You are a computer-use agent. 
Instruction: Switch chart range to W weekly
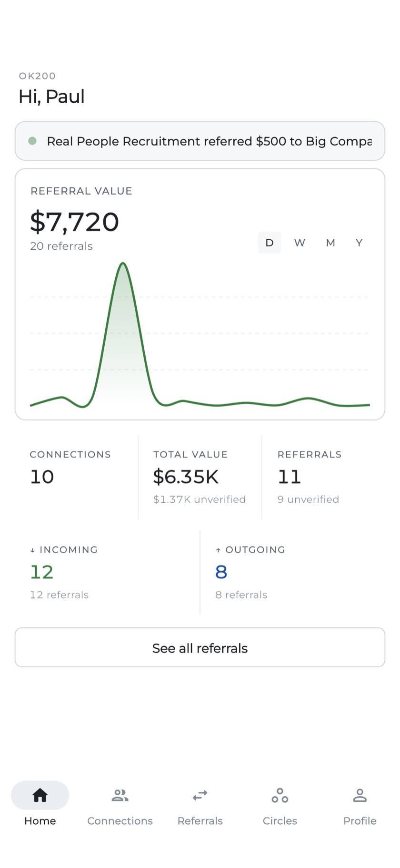point(300,243)
